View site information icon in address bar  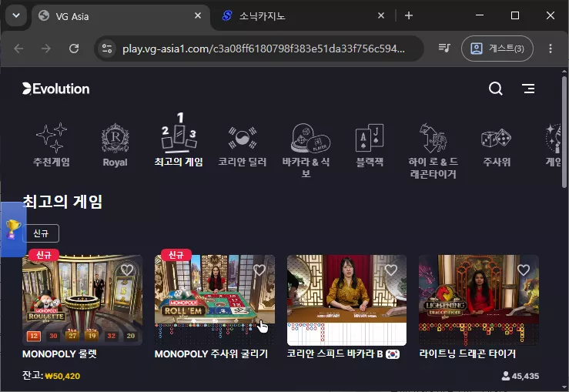(x=107, y=49)
